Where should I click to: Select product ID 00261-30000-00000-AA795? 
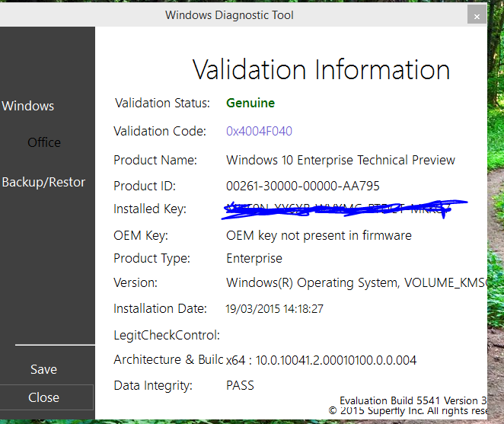303,186
